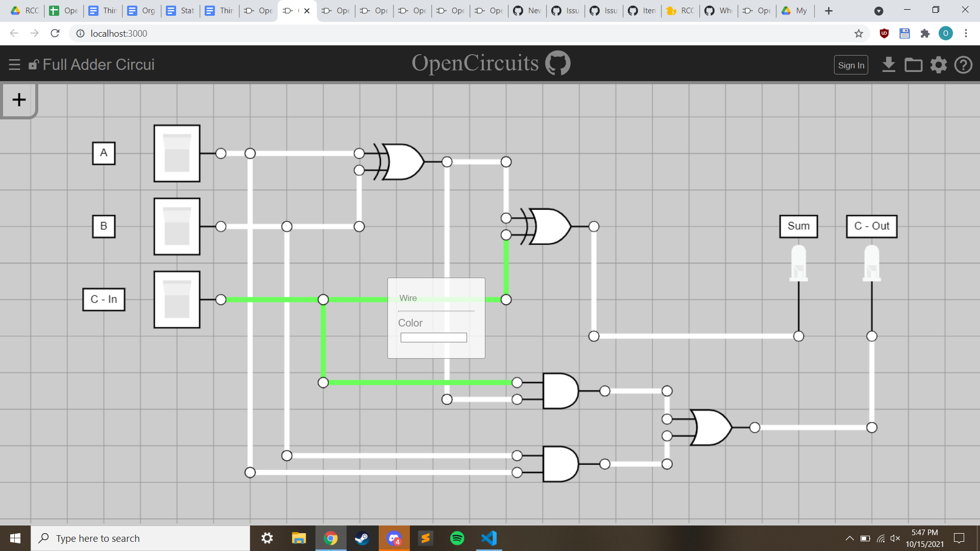This screenshot has width=980, height=551.
Task: Open the OpenCircuits settings gear
Action: [x=938, y=65]
